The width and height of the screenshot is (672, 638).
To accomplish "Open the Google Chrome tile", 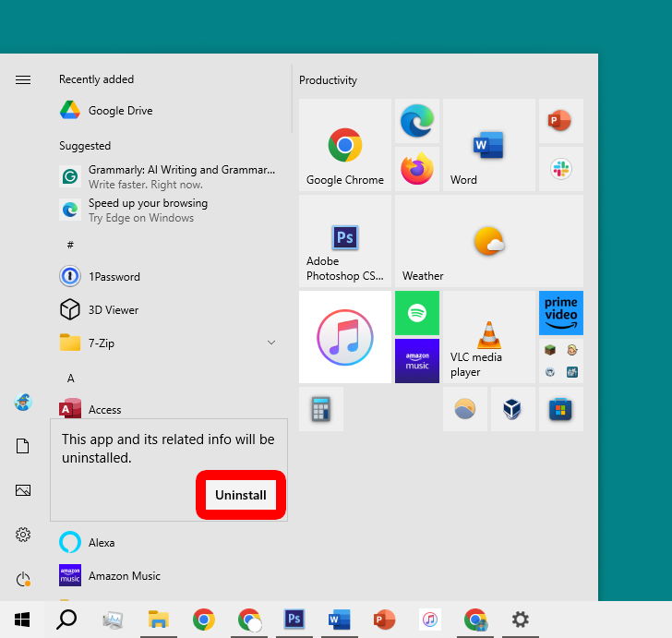I will [x=345, y=145].
